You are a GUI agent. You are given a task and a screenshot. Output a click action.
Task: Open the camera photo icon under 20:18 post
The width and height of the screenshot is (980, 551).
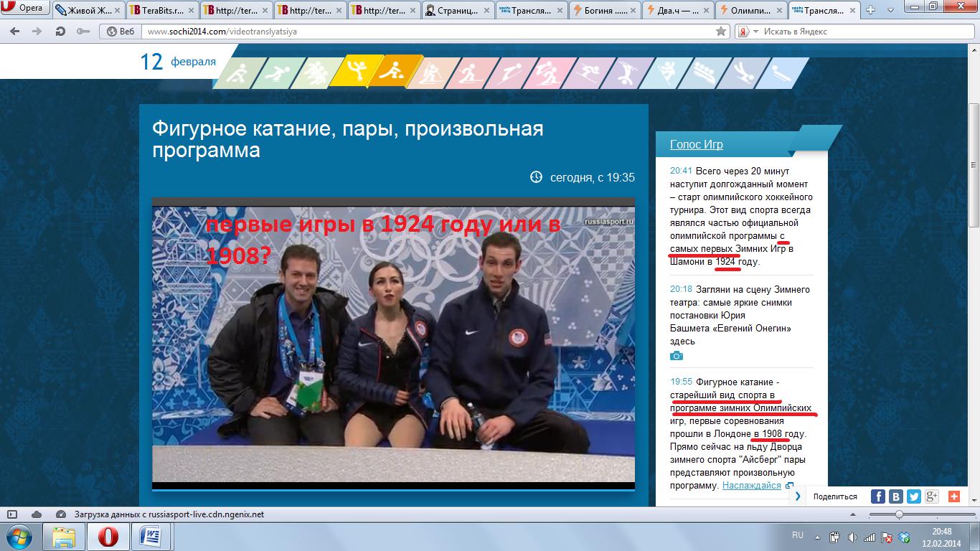[677, 356]
